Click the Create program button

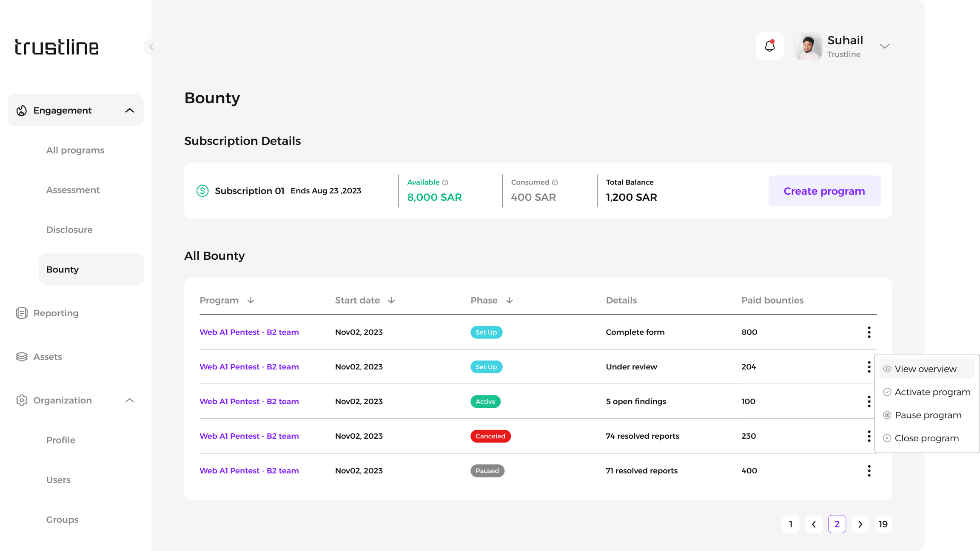[824, 191]
